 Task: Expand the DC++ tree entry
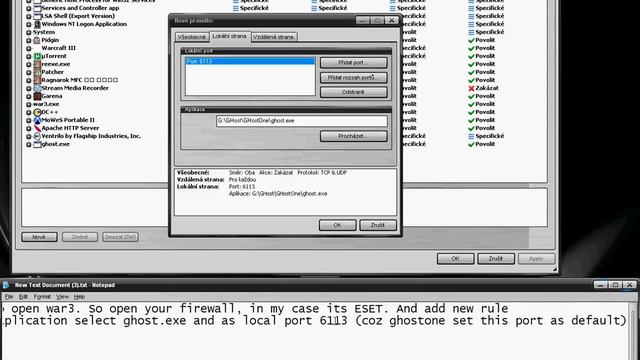tap(29, 112)
